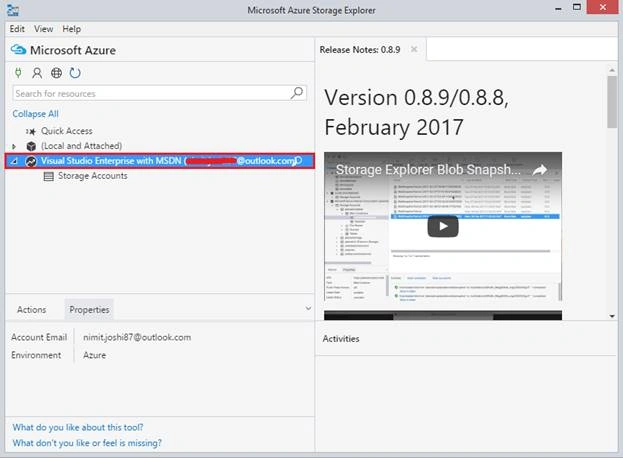
Task: Click the globe icon in toolbar
Action: (x=56, y=73)
